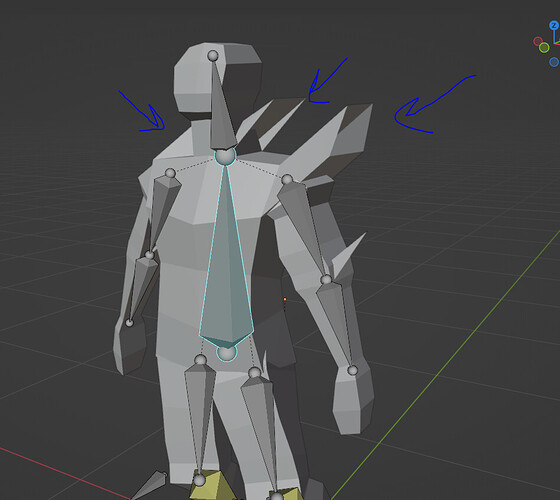Click the wrist joint sphere on the plain-shoulder arm
Viewport: 560px width, 500px height.
point(129,323)
